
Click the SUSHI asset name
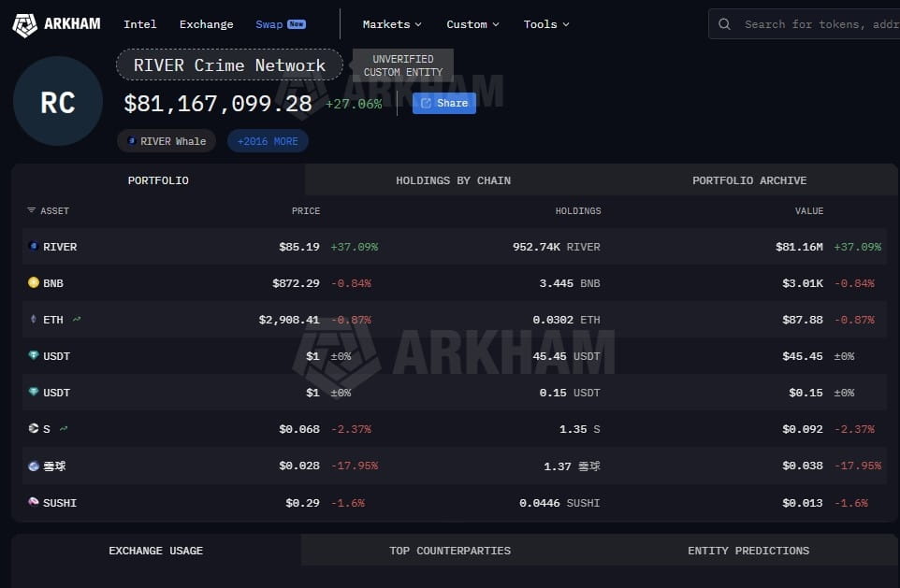[60, 503]
